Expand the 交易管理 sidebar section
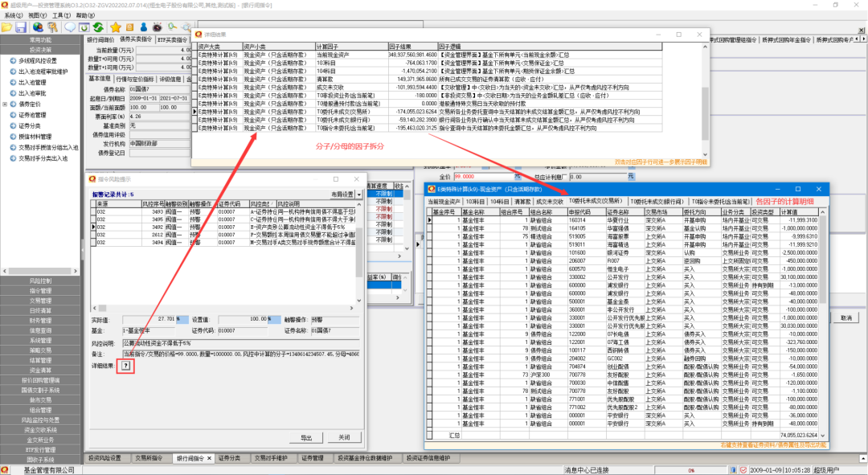Viewport: 868px width, 475px height. point(40,301)
